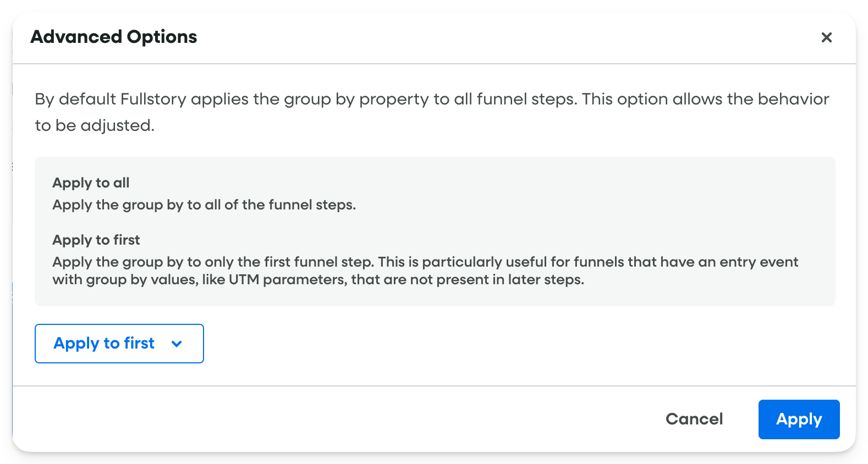The image size is (868, 464).
Task: Click the gray options explanation box
Action: 435,231
